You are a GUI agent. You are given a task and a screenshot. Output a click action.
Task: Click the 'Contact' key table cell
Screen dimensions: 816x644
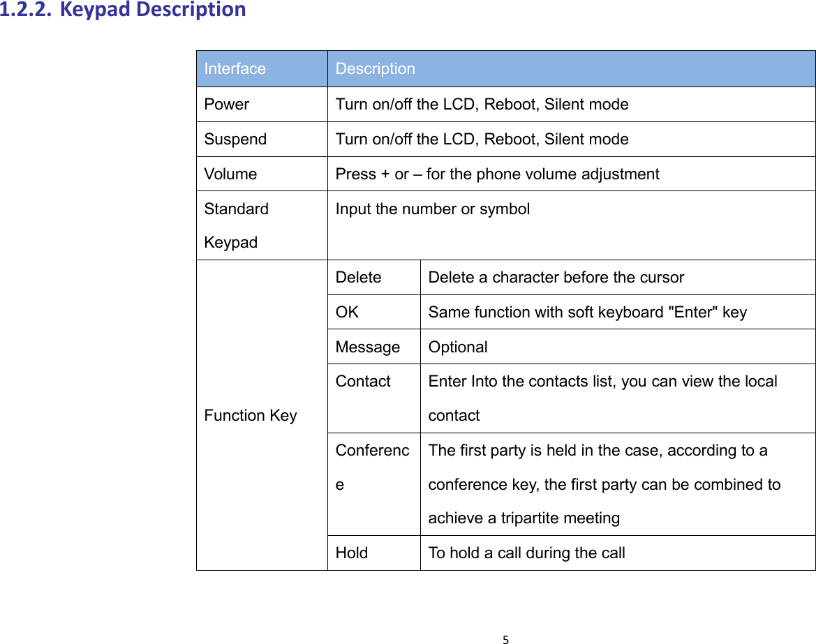pos(361,381)
